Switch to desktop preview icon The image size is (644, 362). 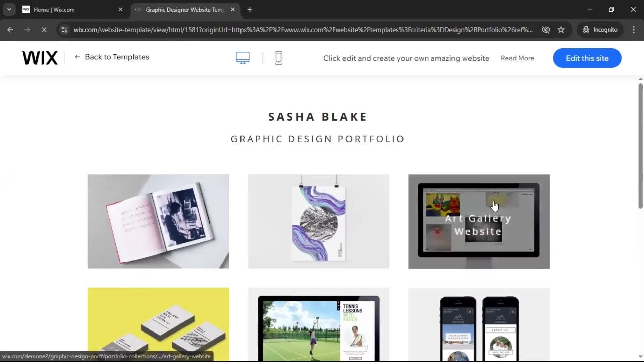(243, 58)
